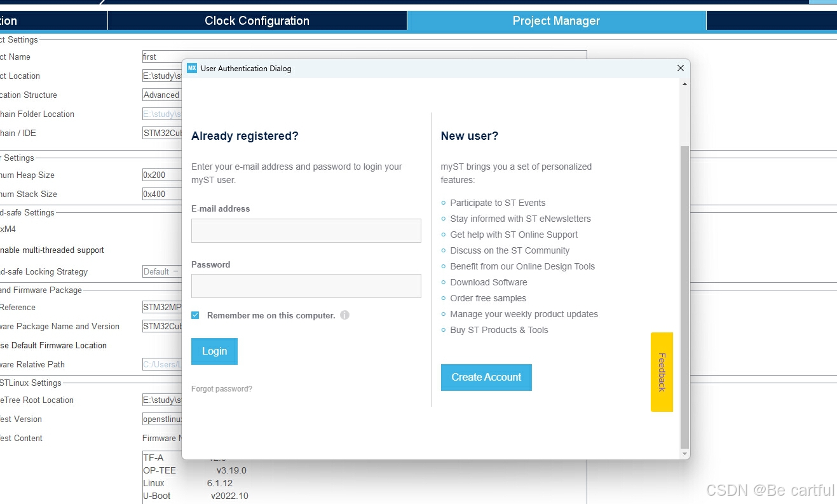Click Participate to ST Events list item
Image resolution: width=837 pixels, height=504 pixels.
[x=498, y=203]
